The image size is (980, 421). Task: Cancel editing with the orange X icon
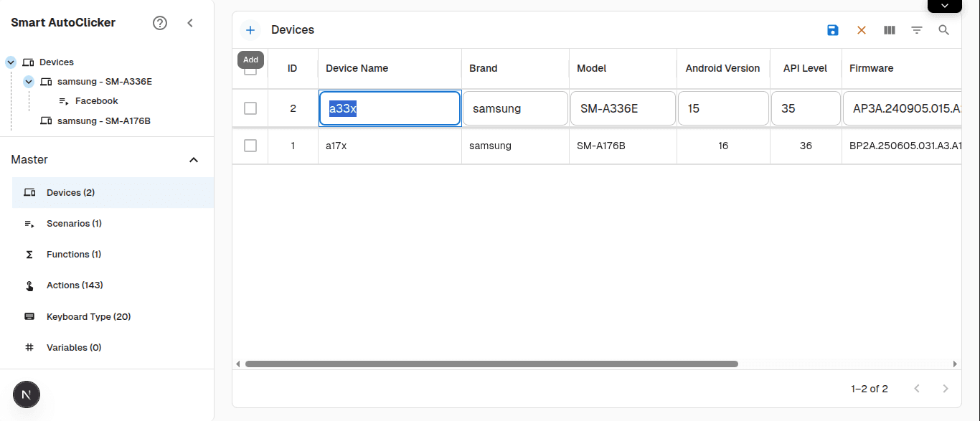(862, 30)
